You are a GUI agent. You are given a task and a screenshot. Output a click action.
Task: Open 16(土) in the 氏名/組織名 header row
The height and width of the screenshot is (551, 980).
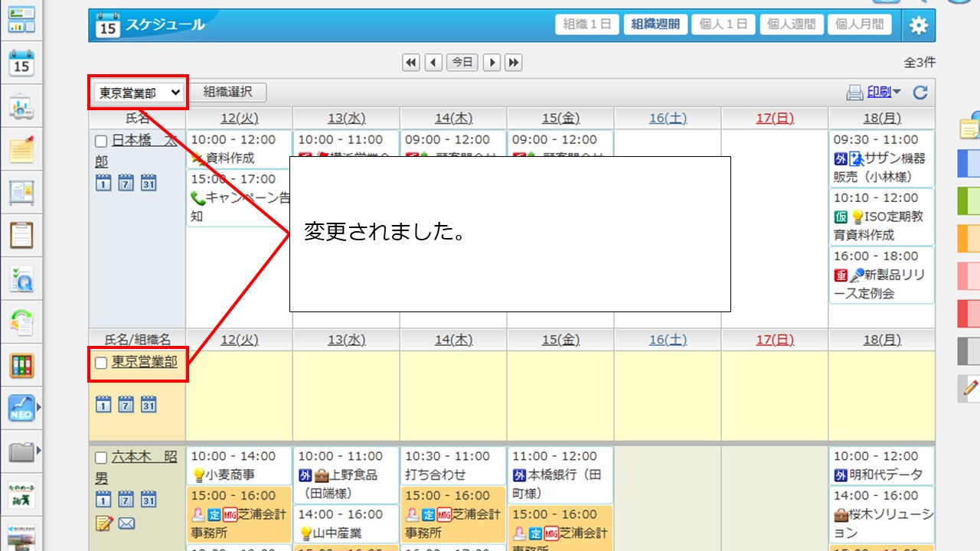point(668,340)
